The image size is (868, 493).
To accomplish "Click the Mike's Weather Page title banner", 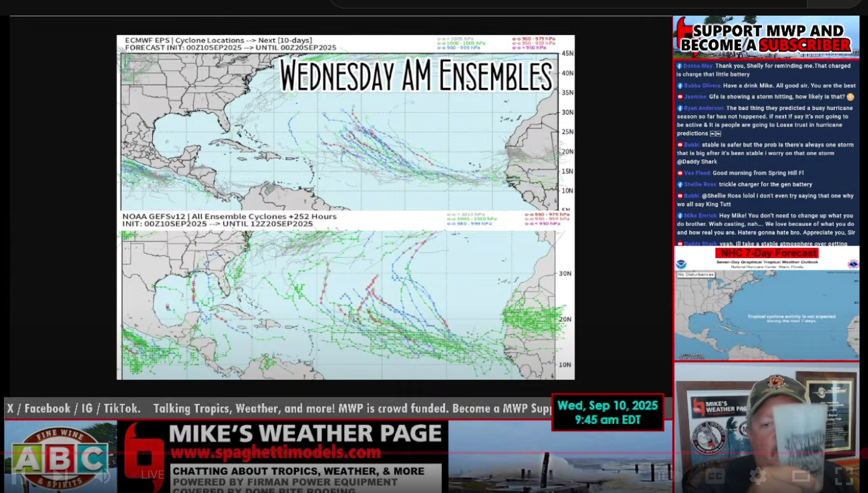I will point(305,433).
